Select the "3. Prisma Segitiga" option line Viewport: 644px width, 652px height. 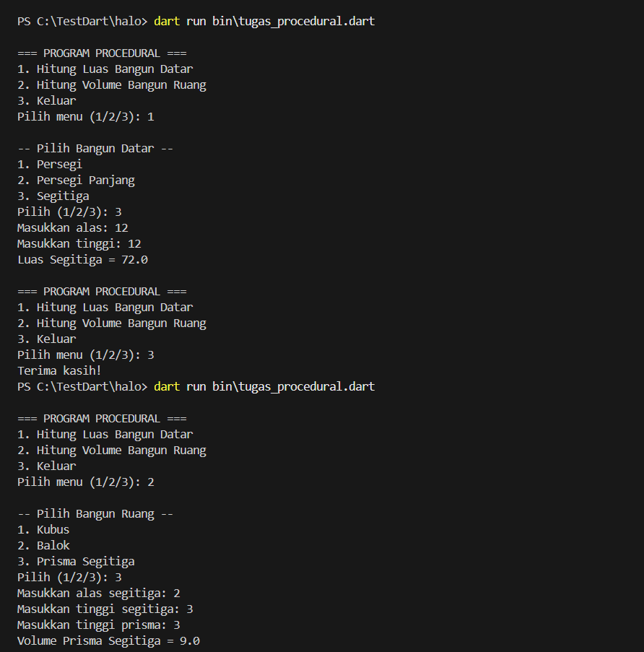click(x=76, y=561)
